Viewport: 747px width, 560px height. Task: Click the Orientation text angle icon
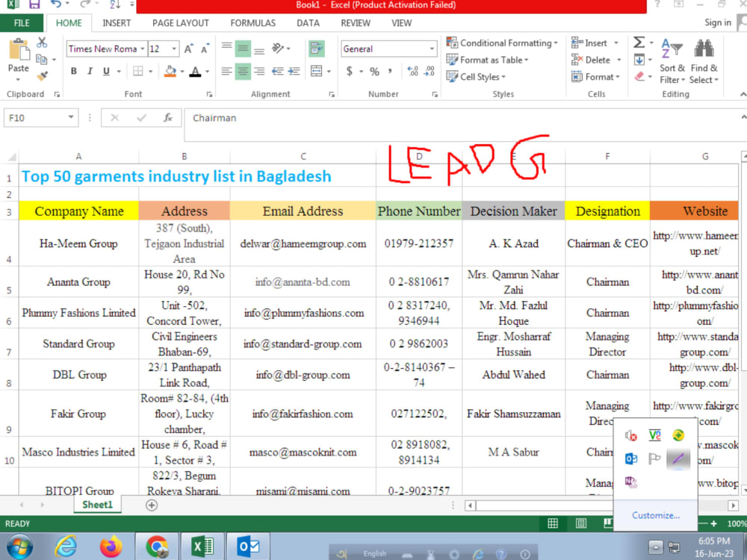278,48
